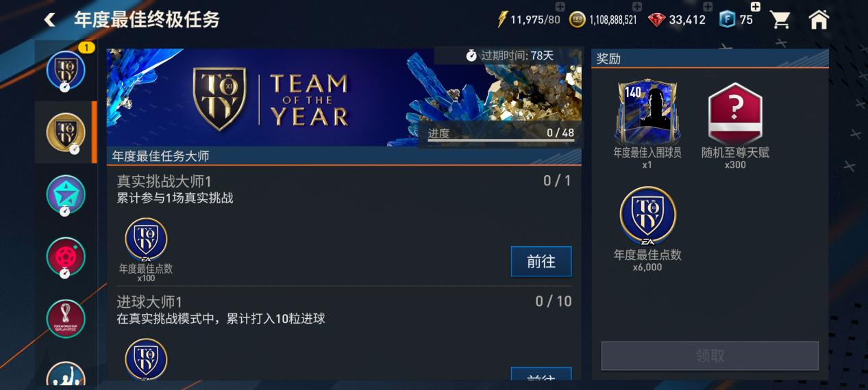This screenshot has width=868, height=390.
Task: Tap 前往 for 真实挑战大师1 quest
Action: coord(541,261)
